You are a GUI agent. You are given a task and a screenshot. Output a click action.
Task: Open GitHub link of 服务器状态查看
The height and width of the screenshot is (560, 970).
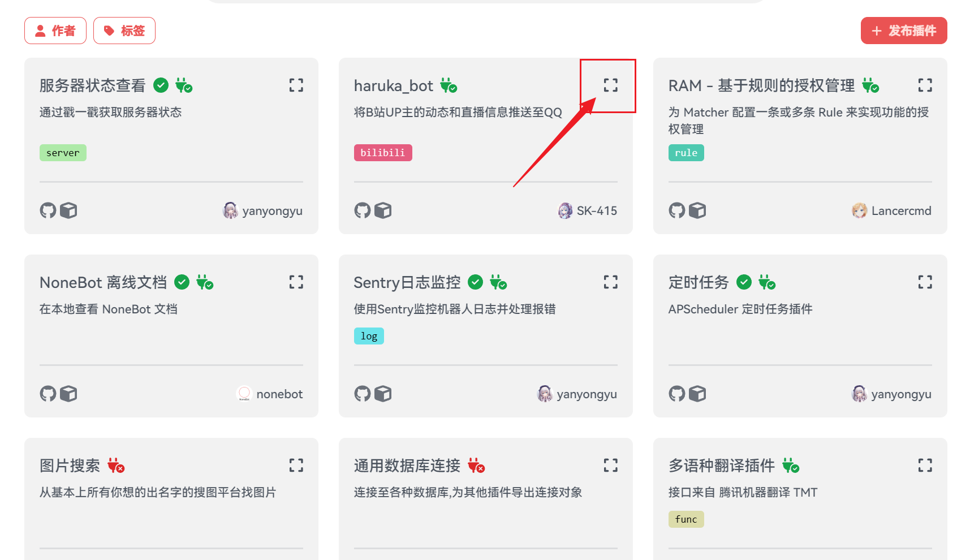coord(48,210)
